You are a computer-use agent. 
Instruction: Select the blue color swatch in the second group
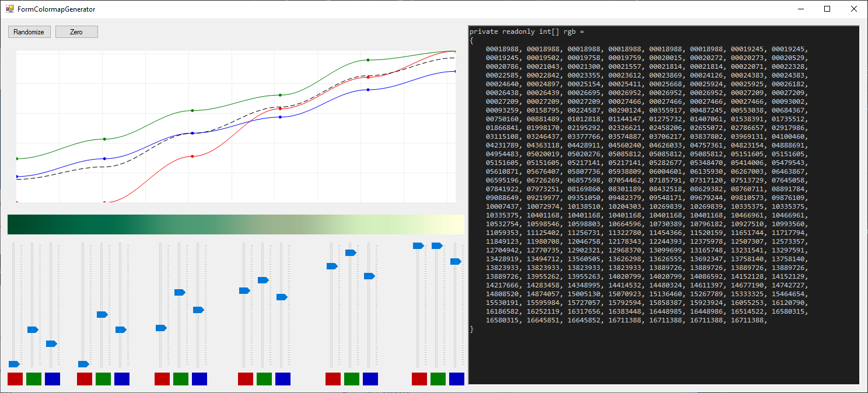pyautogui.click(x=121, y=378)
